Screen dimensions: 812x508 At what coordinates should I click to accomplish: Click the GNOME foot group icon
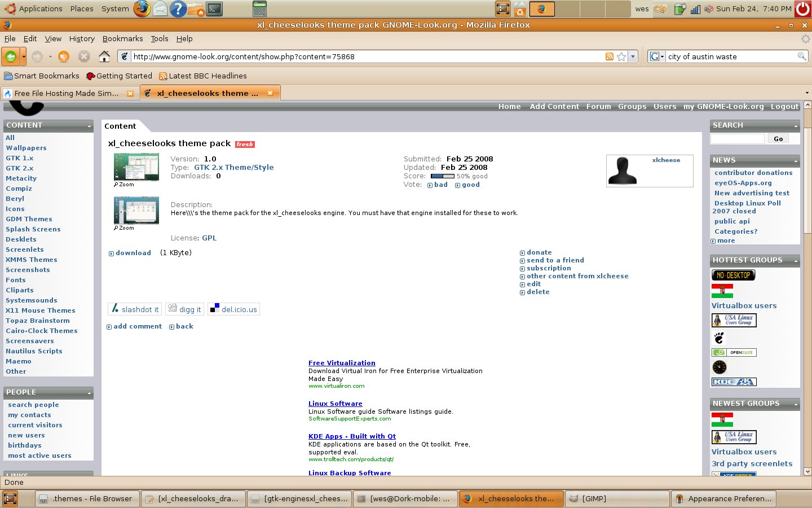719,338
